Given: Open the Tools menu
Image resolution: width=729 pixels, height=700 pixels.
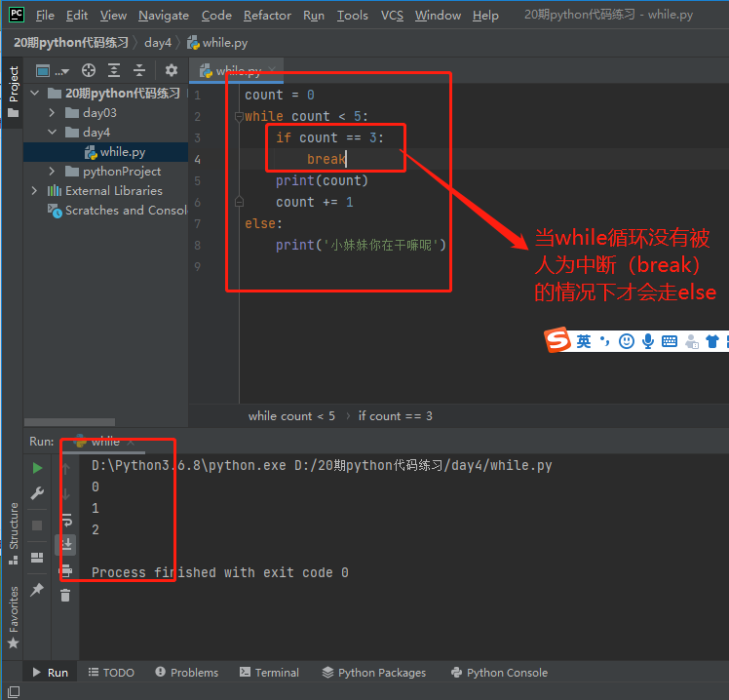Looking at the screenshot, I should 352,16.
